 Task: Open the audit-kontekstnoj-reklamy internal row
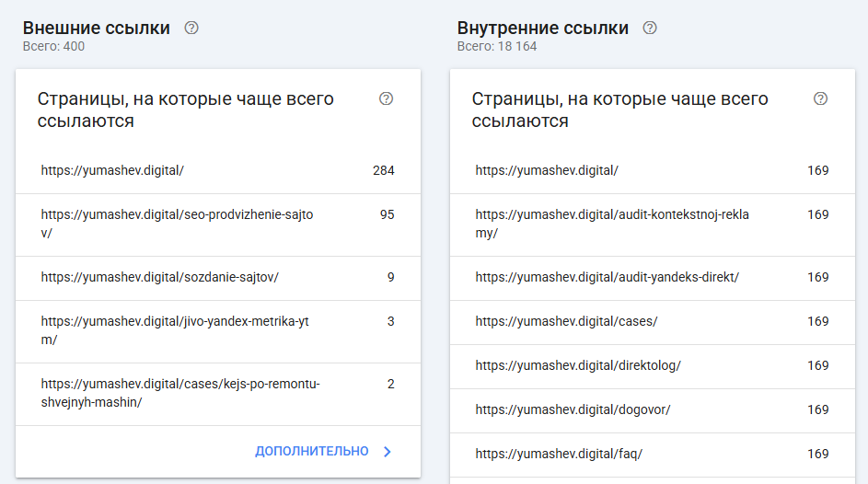(653, 225)
